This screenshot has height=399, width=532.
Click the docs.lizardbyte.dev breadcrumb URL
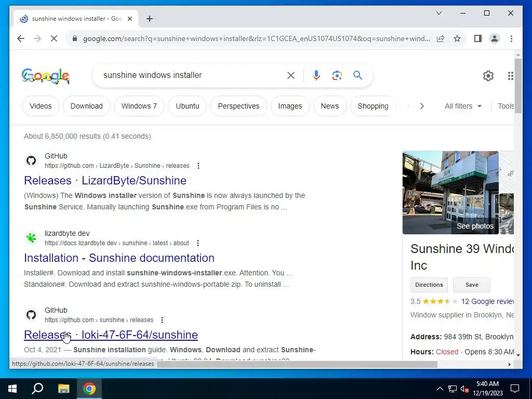(x=117, y=243)
